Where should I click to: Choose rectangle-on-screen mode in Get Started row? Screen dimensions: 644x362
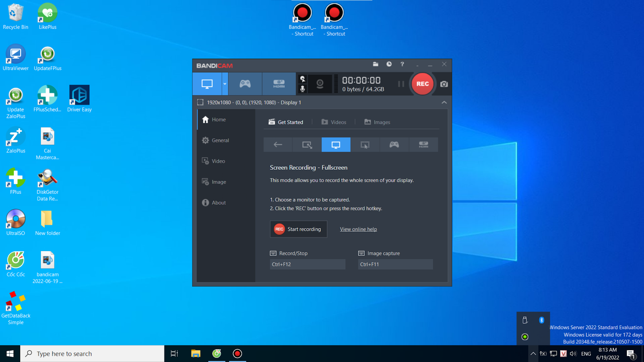click(307, 145)
